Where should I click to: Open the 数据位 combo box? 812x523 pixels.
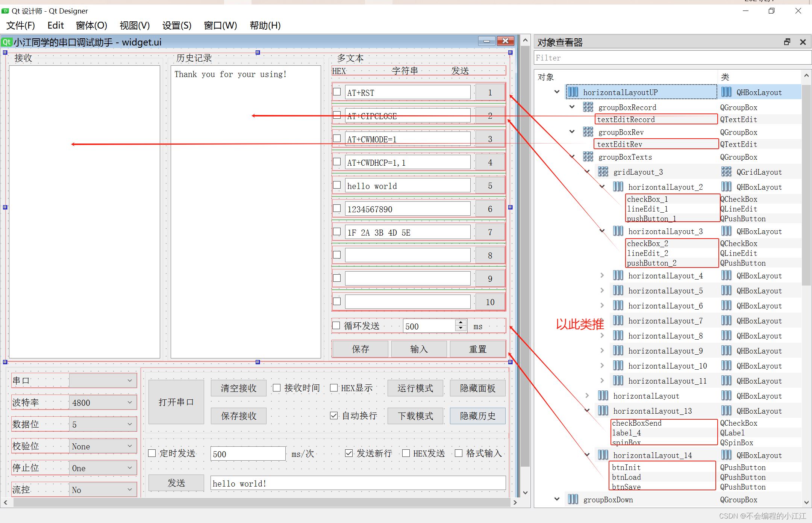[103, 424]
